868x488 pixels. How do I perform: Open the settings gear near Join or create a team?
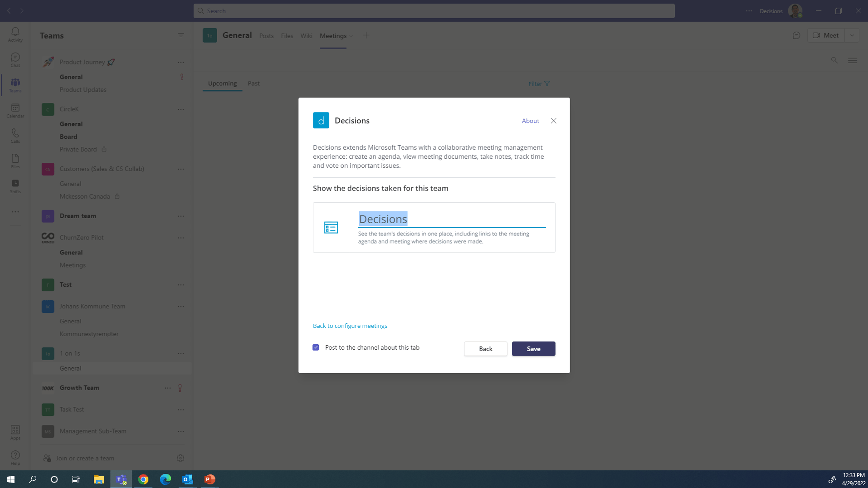click(x=180, y=458)
